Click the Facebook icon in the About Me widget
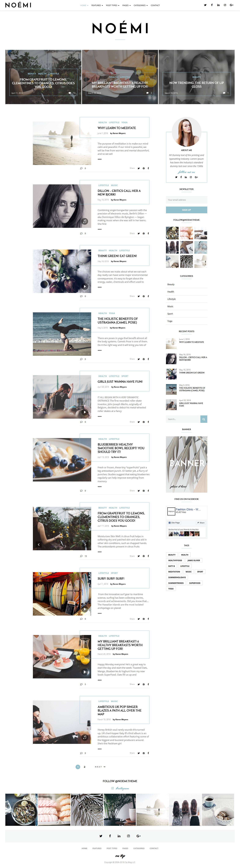Image resolution: width=240 pixels, height=868 pixels. coord(181,177)
